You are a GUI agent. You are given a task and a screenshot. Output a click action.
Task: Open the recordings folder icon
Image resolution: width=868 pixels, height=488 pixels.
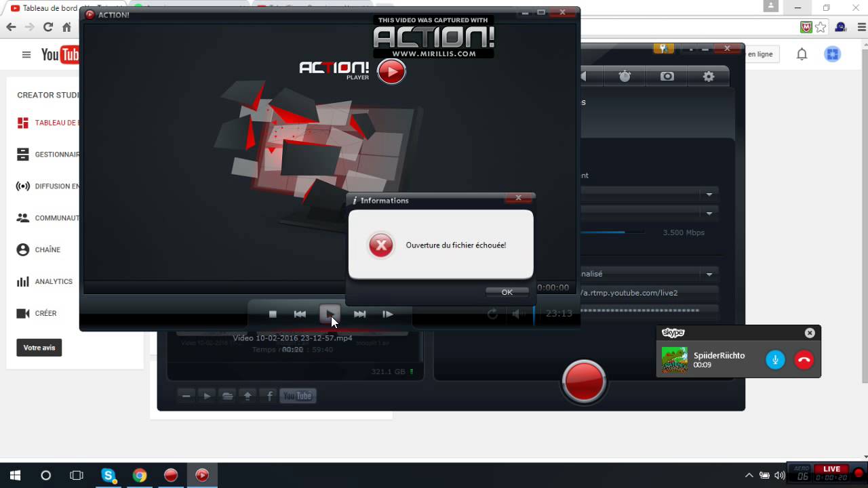[228, 396]
